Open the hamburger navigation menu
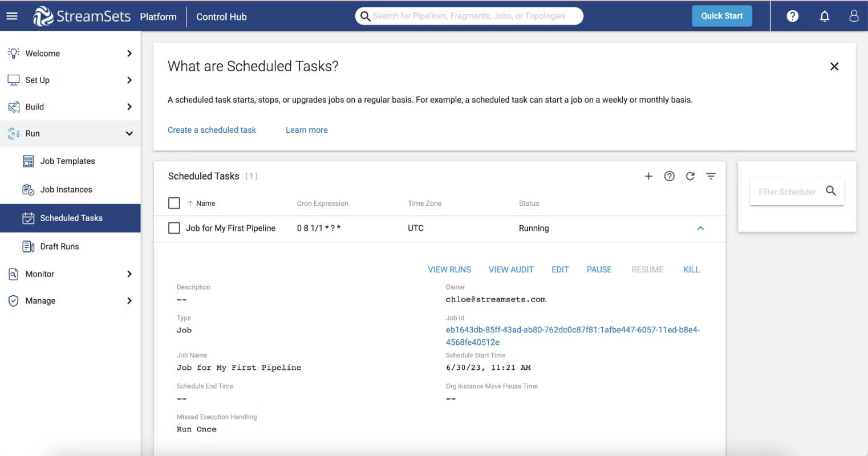 tap(12, 16)
